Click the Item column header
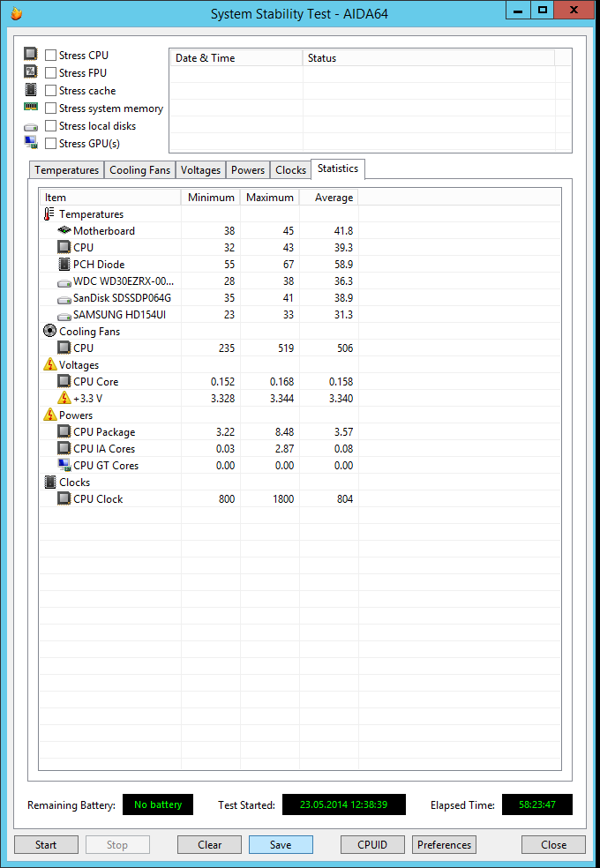The image size is (600, 868). click(x=110, y=198)
